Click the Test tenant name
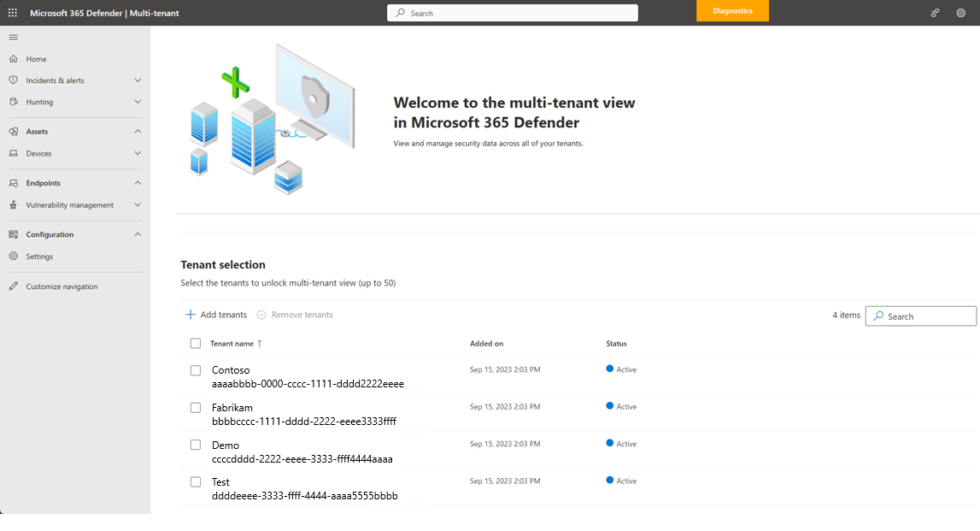The image size is (980, 531). tap(220, 482)
